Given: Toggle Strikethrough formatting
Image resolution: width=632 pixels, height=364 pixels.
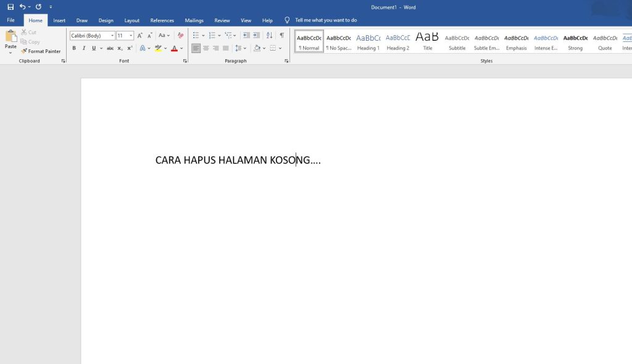Looking at the screenshot, I should tap(110, 48).
